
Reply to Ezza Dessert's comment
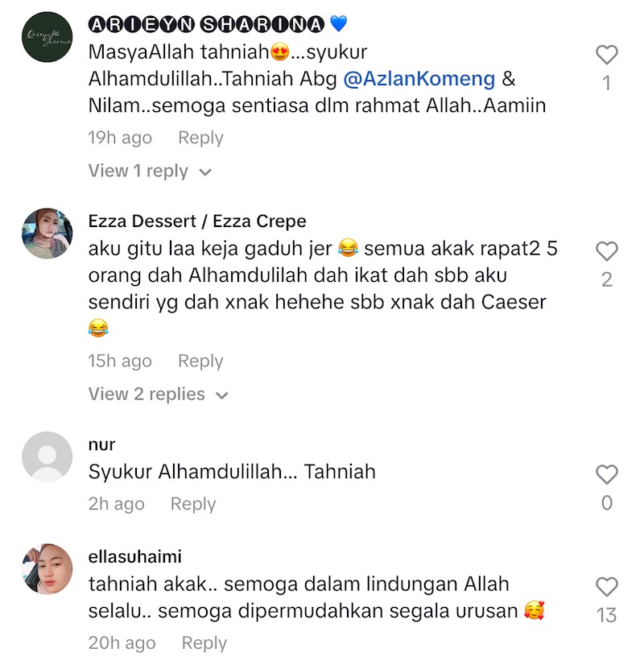click(200, 361)
